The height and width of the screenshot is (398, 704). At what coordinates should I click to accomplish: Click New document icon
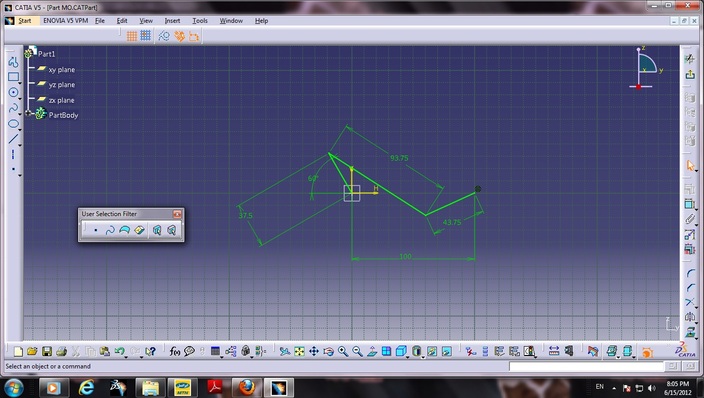coord(18,351)
